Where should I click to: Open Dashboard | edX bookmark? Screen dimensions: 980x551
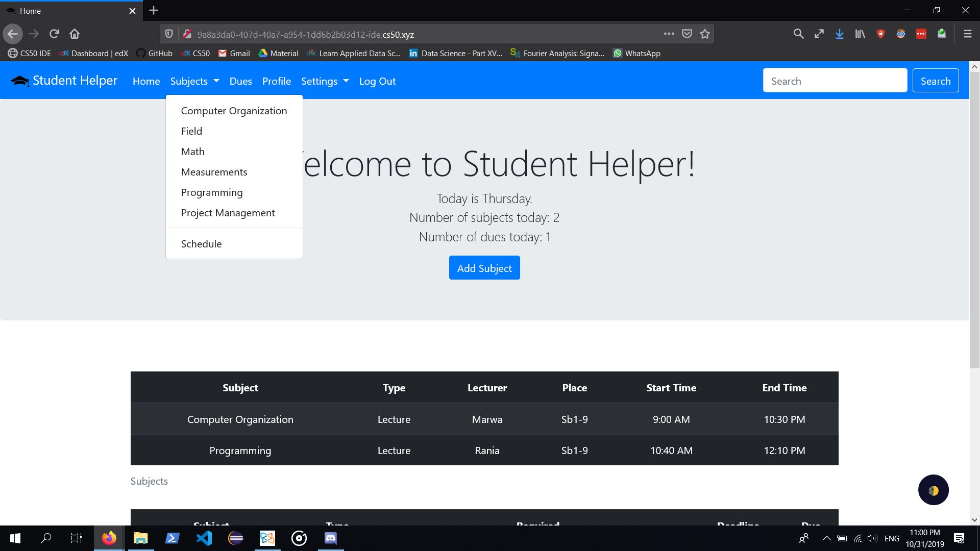click(x=94, y=53)
